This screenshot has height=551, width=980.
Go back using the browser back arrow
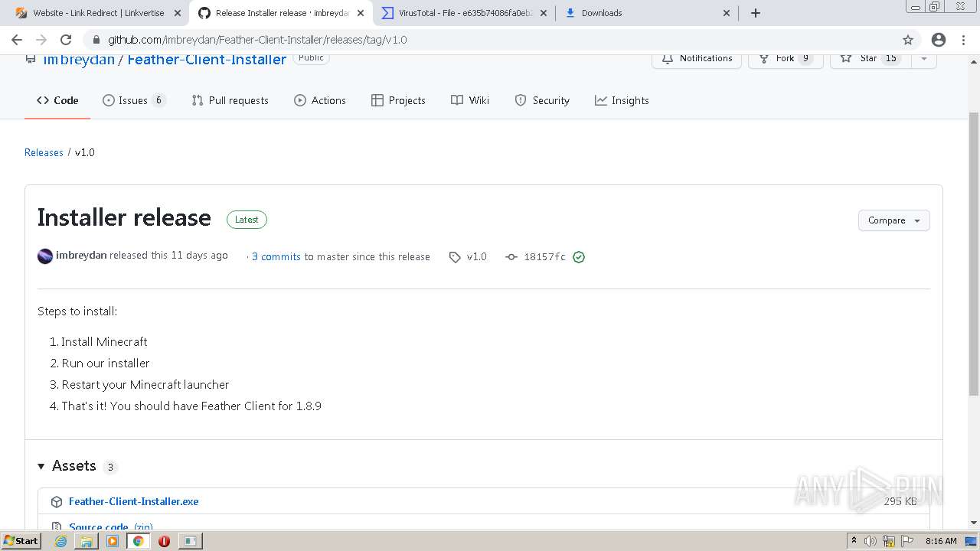[17, 40]
